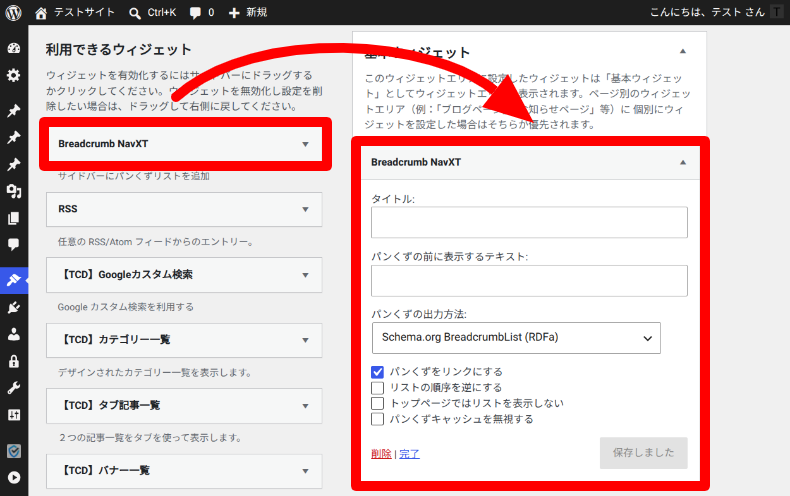Open the shield checkmark sidebar icon
The height and width of the screenshot is (496, 790).
[x=14, y=451]
